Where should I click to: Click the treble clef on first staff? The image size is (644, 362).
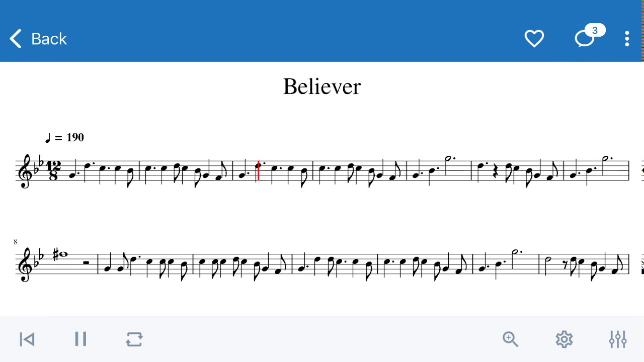tap(25, 171)
